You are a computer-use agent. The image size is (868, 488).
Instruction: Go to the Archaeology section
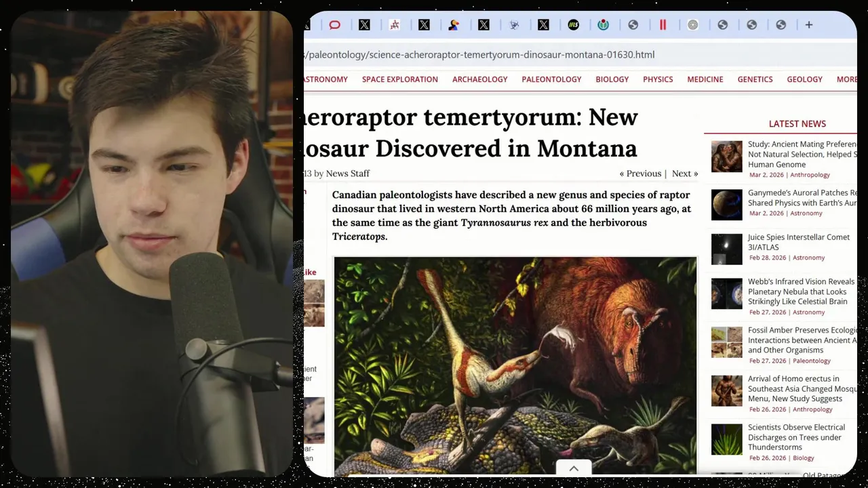coord(479,79)
